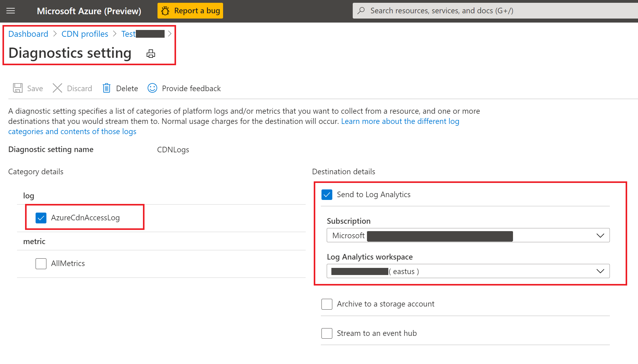The height and width of the screenshot is (364, 638).
Task: Click the AzureCdnAccessLog label text
Action: [85, 218]
